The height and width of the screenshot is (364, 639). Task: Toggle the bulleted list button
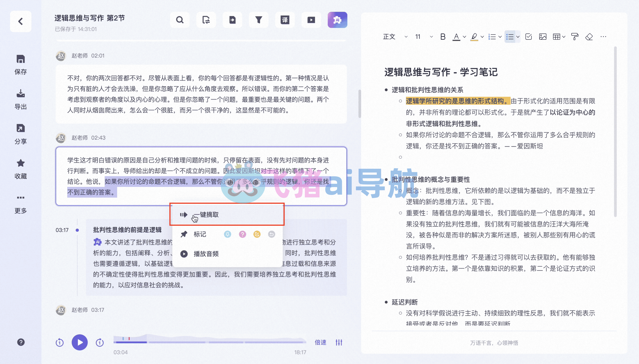coord(510,37)
